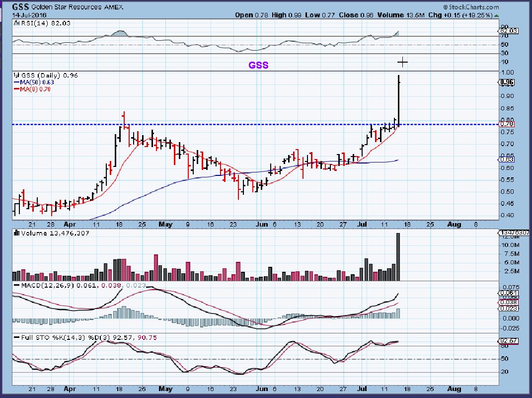Click the High 0.99 header value
This screenshot has width=532, height=398.
[286, 15]
